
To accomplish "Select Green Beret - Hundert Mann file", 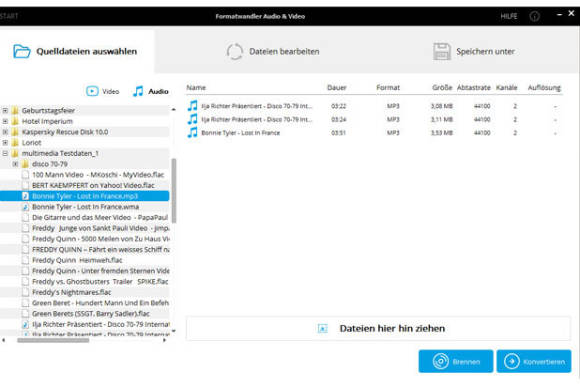I will pyautogui.click(x=100, y=303).
